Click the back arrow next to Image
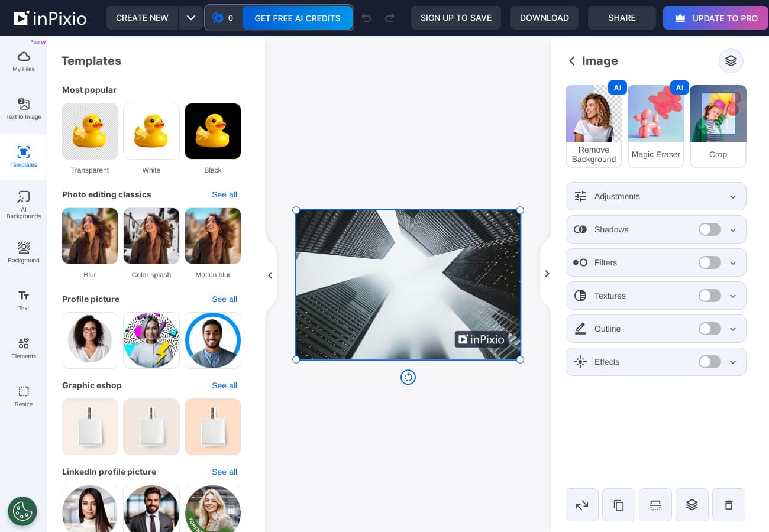769x532 pixels. pos(571,61)
